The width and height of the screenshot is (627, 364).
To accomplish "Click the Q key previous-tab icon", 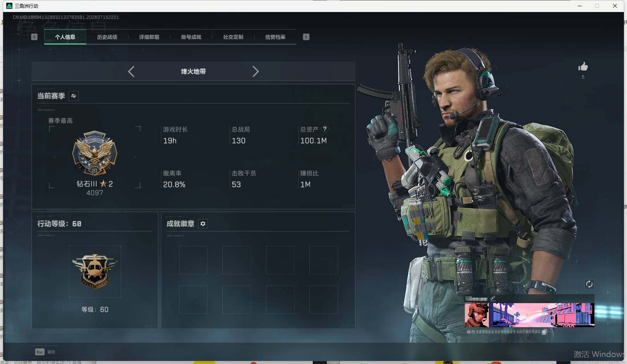I will [x=34, y=37].
